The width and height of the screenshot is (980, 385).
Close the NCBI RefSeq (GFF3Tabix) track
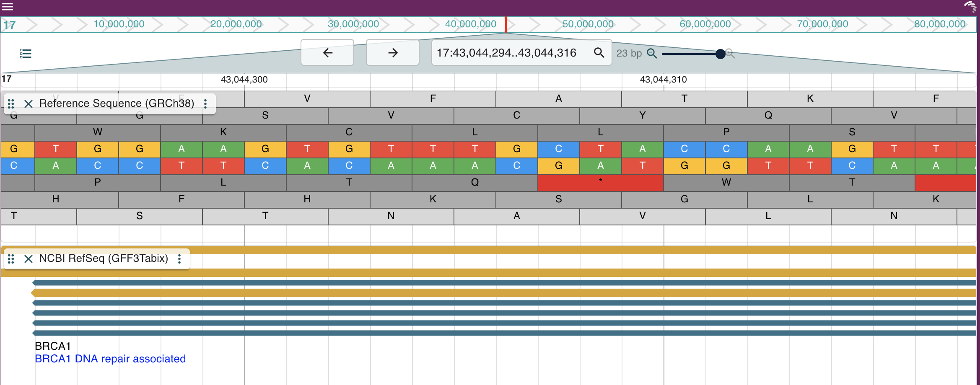point(29,259)
